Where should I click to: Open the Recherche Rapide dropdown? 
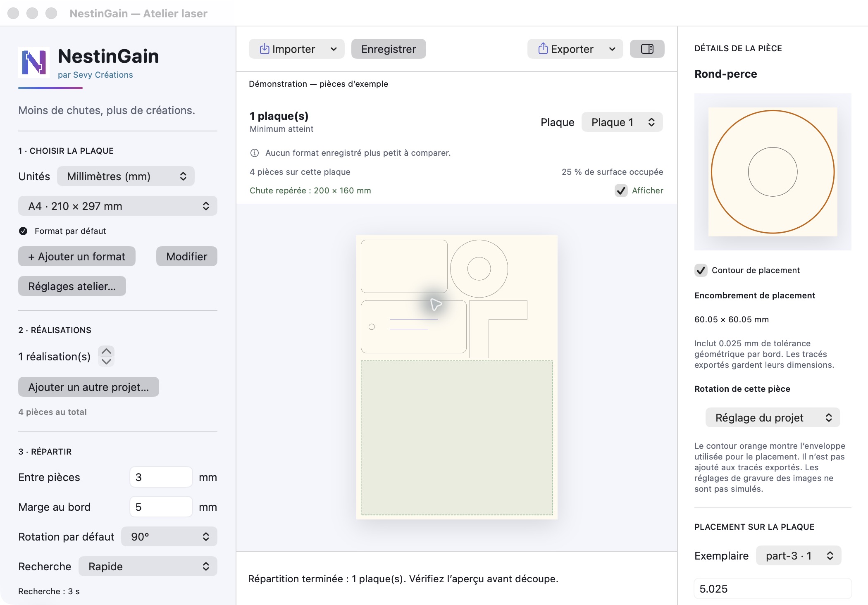click(148, 566)
